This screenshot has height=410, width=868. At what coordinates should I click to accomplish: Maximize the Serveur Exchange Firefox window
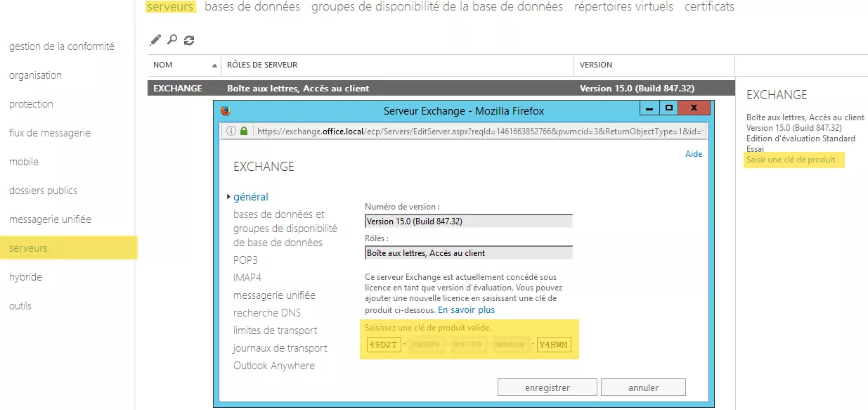point(670,109)
